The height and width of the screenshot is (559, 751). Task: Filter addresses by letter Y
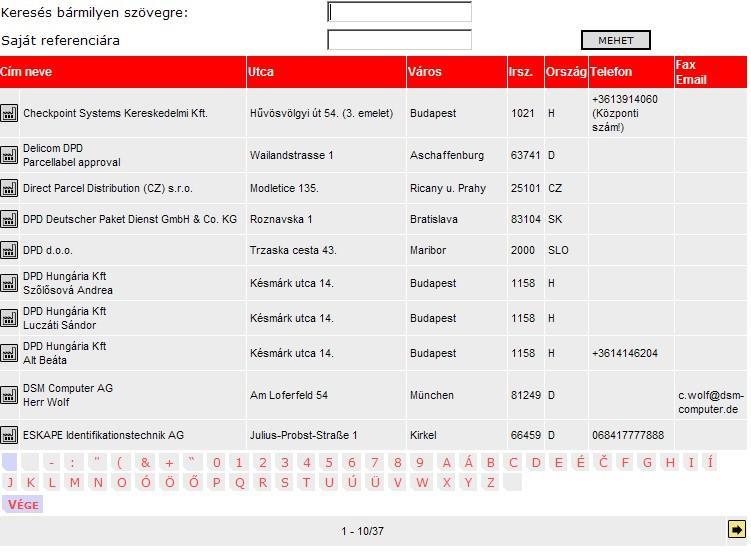[x=468, y=483]
